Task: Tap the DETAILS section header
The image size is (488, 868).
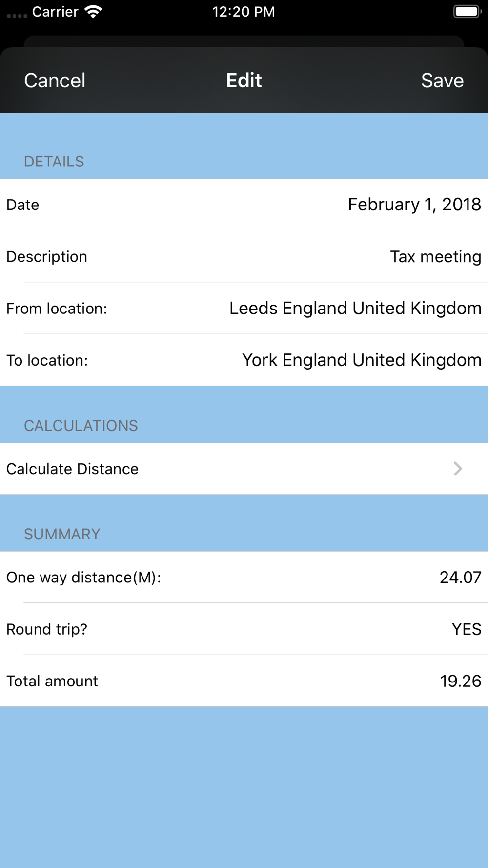Action: coord(54,162)
